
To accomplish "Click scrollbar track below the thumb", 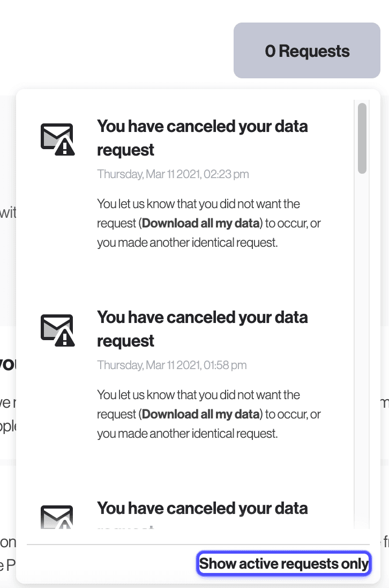I will [362, 349].
